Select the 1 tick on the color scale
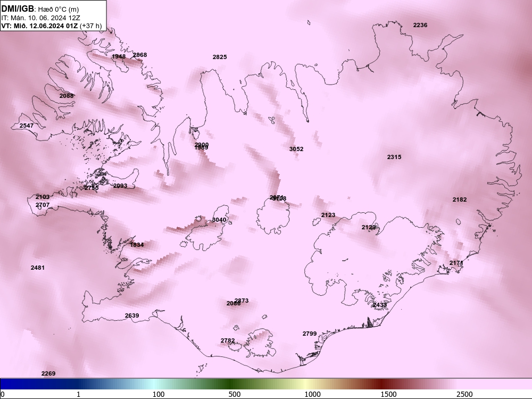The height and width of the screenshot is (399, 532). (x=78, y=394)
